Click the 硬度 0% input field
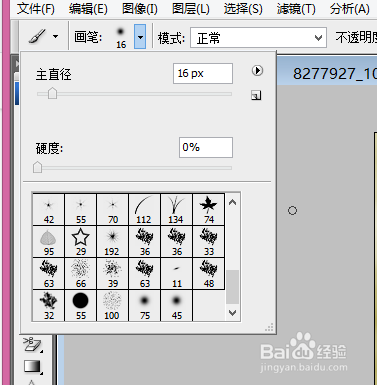This screenshot has height=385, width=377. coord(206,147)
